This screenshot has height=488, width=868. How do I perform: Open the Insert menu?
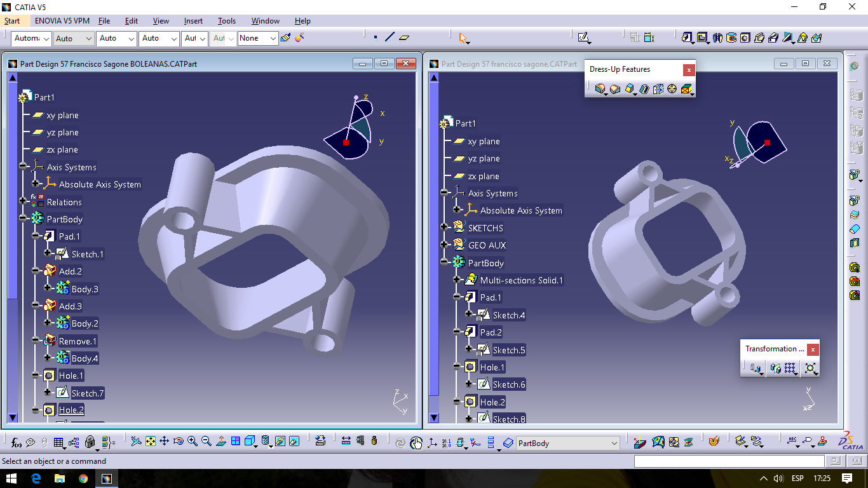193,21
